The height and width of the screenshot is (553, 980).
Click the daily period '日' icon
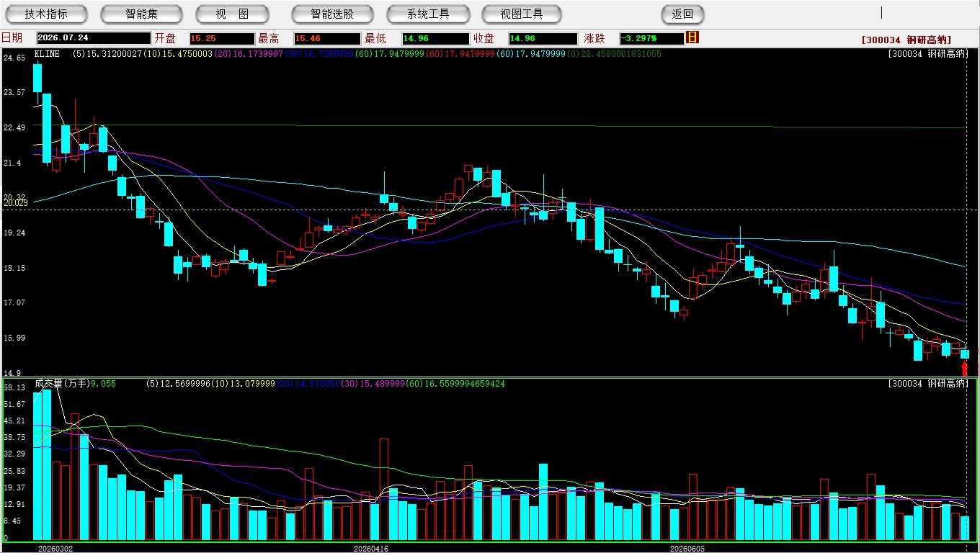(x=692, y=37)
